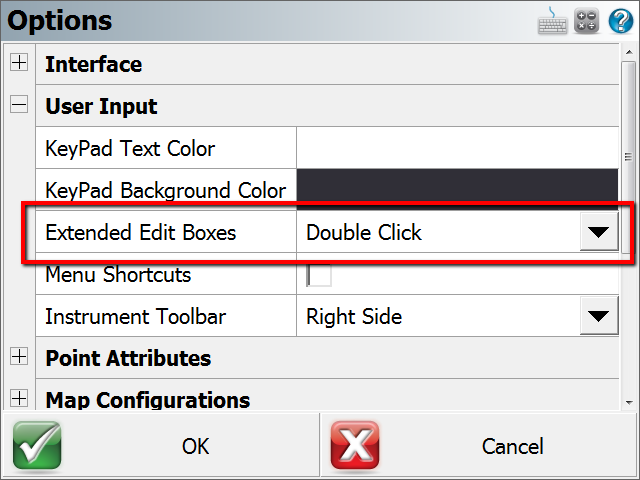
Task: Expand the Interface section
Action: (19, 64)
